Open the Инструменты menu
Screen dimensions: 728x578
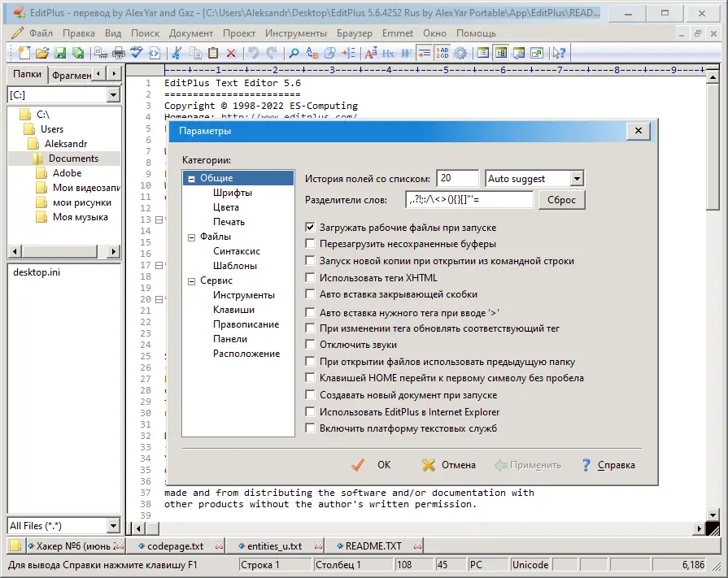[x=296, y=33]
